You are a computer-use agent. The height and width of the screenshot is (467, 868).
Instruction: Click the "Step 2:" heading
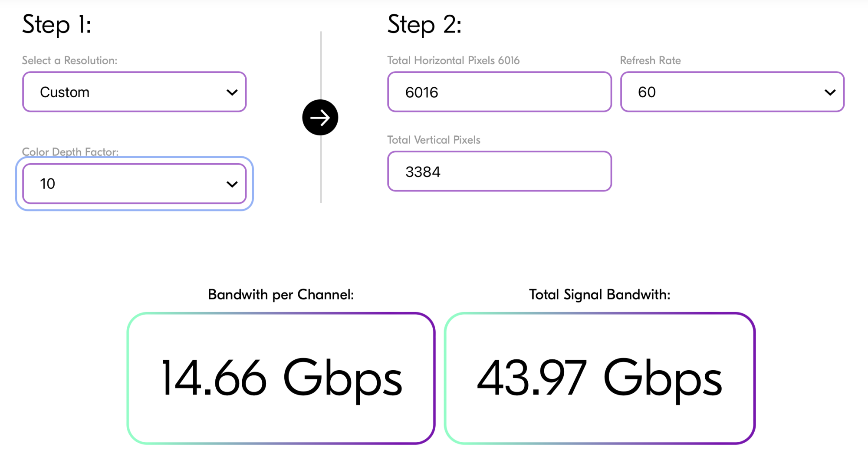(424, 24)
